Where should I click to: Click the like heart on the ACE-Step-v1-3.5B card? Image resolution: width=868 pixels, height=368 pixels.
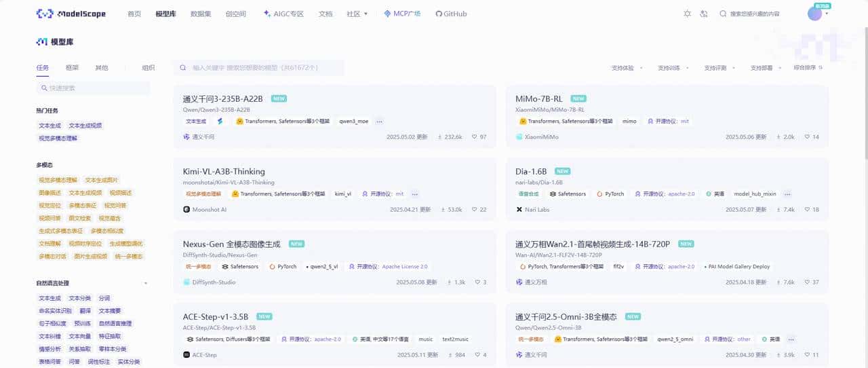478,355
